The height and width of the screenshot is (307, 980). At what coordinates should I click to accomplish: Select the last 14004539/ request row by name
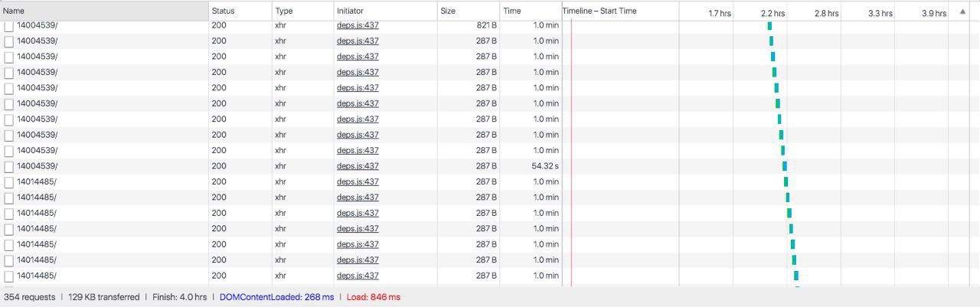pyautogui.click(x=37, y=166)
